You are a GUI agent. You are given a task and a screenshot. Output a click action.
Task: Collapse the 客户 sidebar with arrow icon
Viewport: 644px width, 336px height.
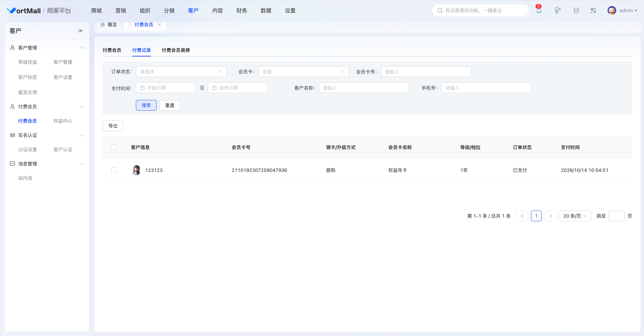pyautogui.click(x=81, y=31)
